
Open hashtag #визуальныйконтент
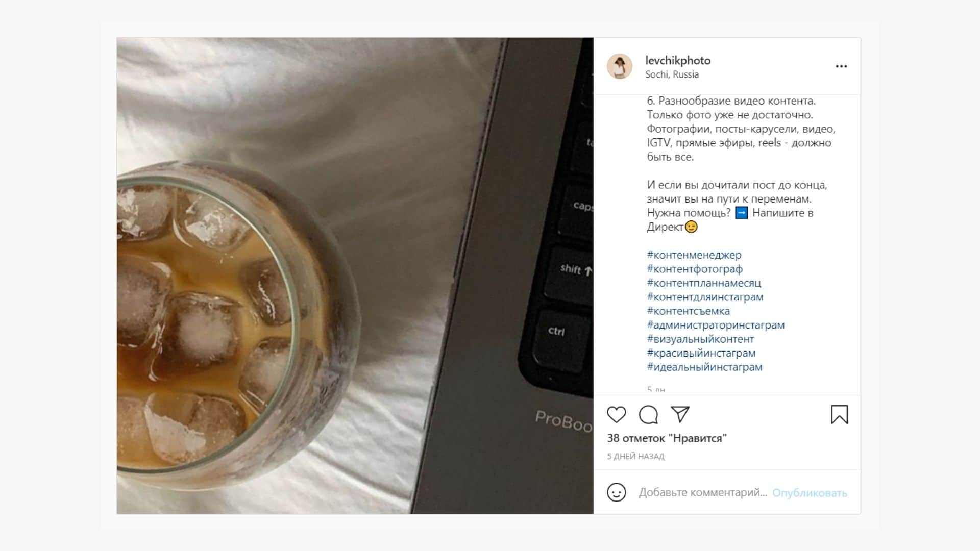pyautogui.click(x=700, y=339)
